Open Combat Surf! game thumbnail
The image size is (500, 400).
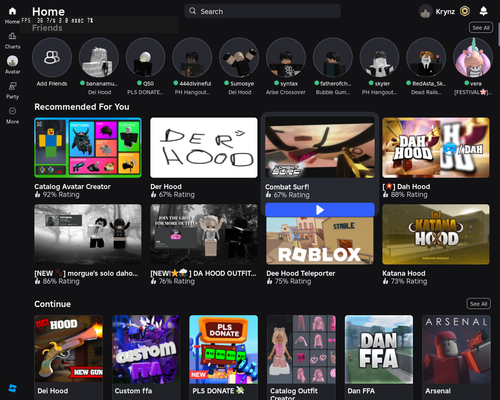coord(320,147)
